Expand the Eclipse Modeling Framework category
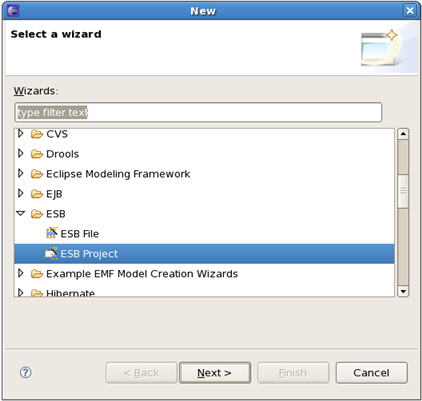 point(21,173)
